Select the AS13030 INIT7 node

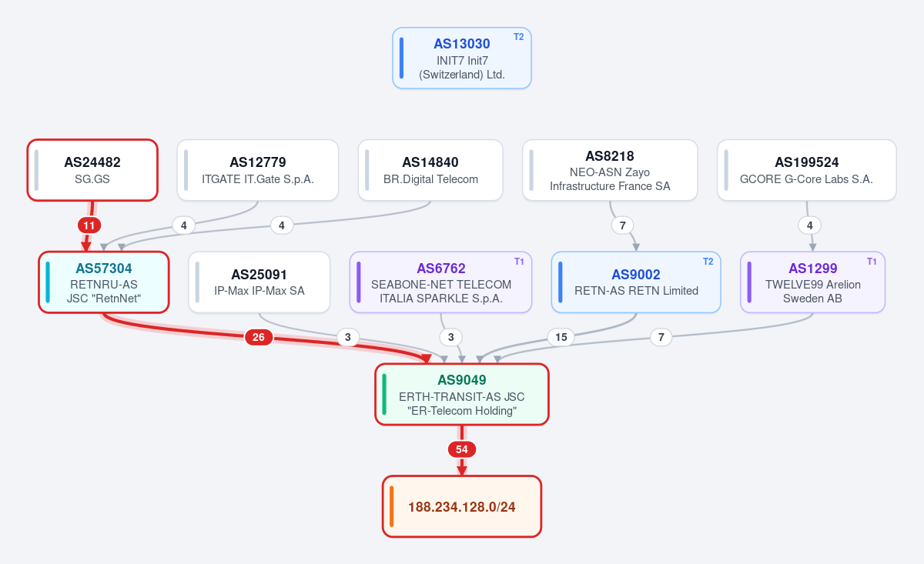point(462,58)
